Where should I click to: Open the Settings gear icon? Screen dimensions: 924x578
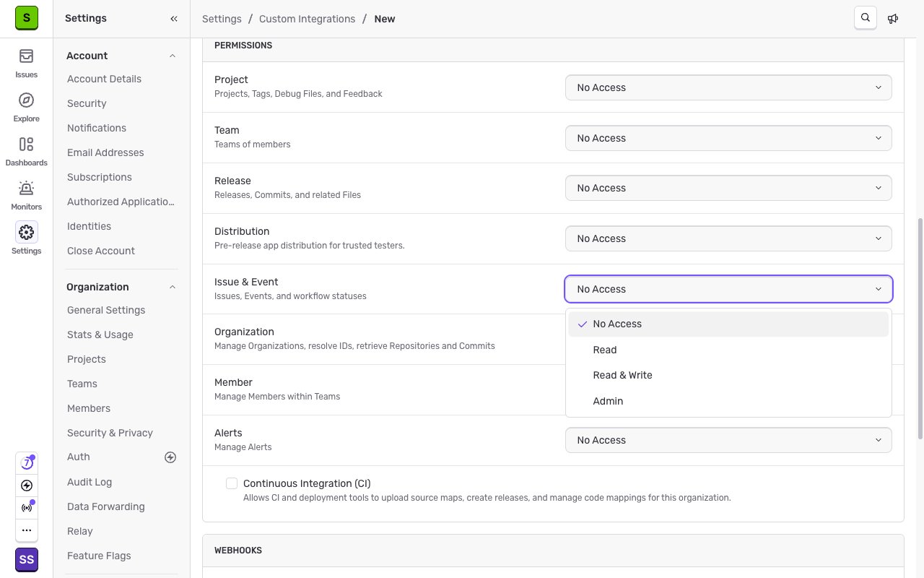coord(27,233)
